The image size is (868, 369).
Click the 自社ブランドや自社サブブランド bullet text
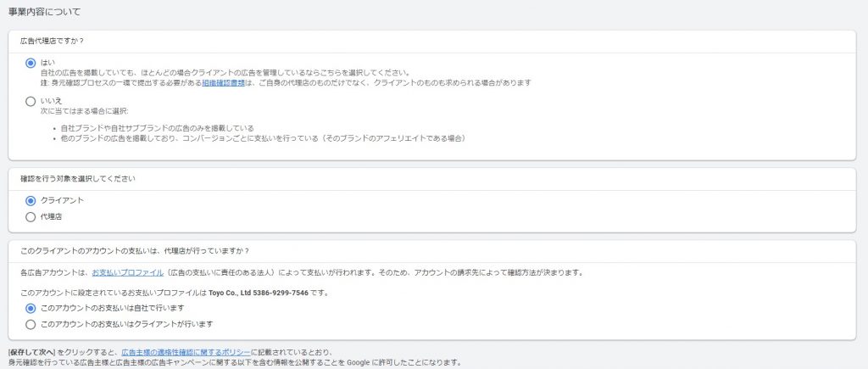pos(157,128)
